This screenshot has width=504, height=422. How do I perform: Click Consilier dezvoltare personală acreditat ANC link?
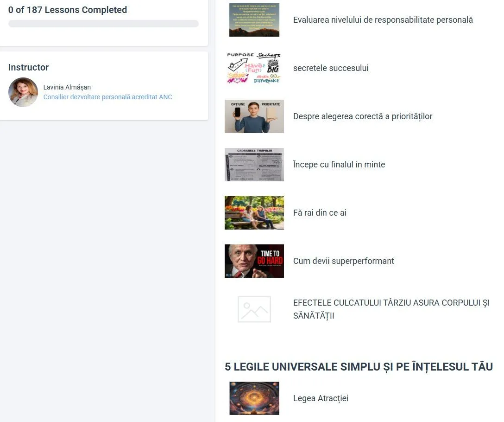[107, 97]
